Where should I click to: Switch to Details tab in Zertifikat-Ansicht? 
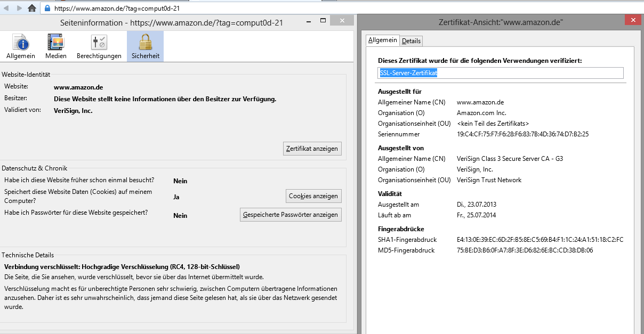point(411,40)
